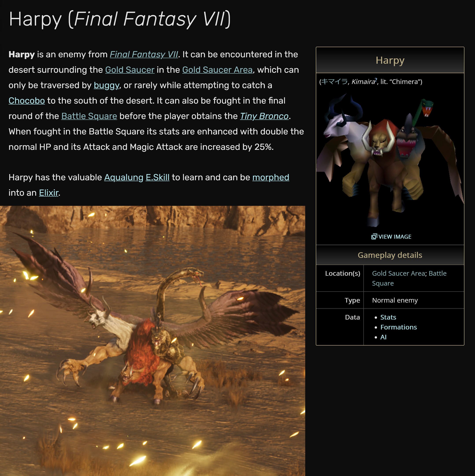
Task: Open the E.Skill link
Action: click(x=158, y=178)
